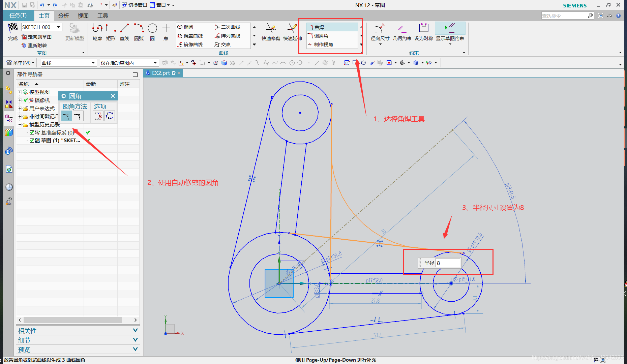Open the History clock sidebar icon

pyautogui.click(x=9, y=187)
